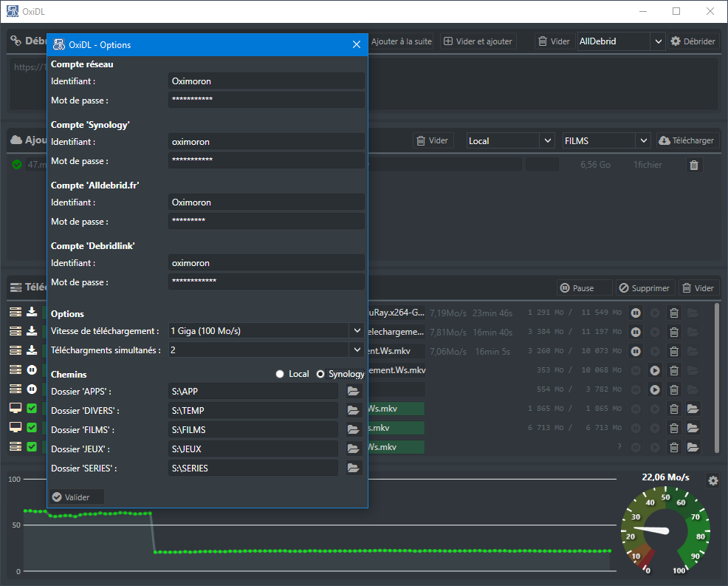Click Ajouter à la suite button
The height and width of the screenshot is (586, 728).
pos(401,41)
